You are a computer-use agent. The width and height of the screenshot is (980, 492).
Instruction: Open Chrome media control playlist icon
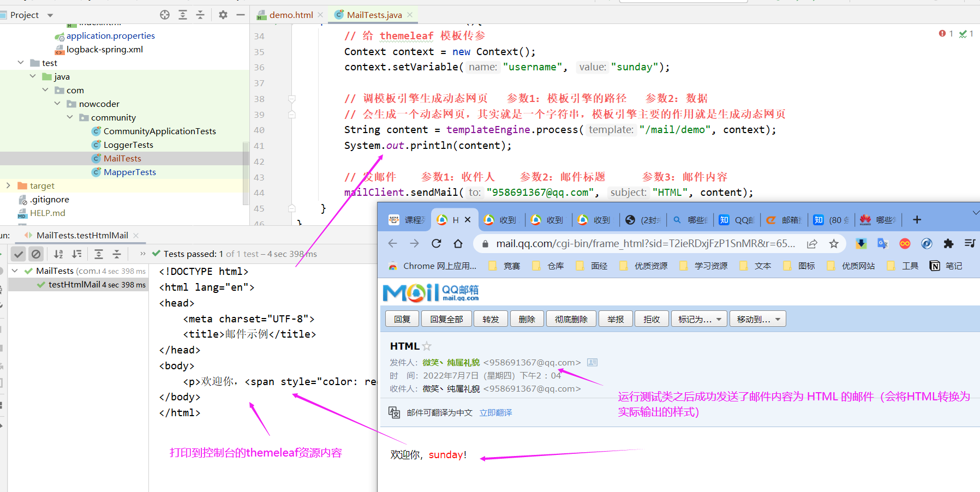970,244
